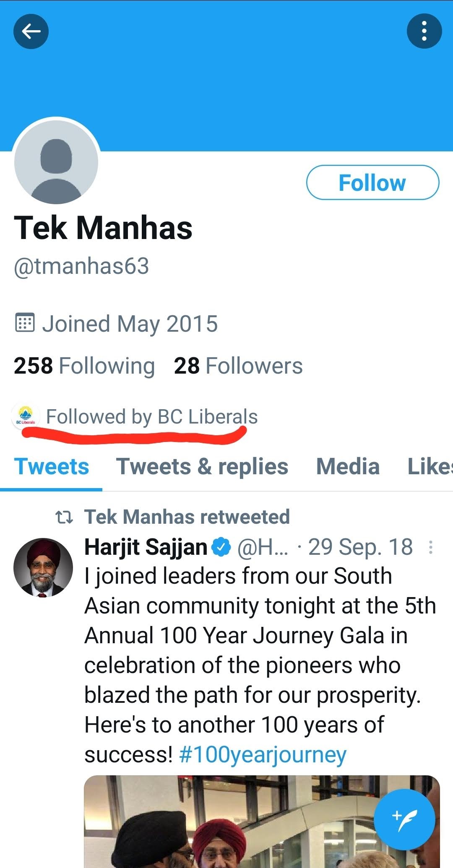
Task: Tap the retweet icon above the tweet
Action: (x=64, y=517)
